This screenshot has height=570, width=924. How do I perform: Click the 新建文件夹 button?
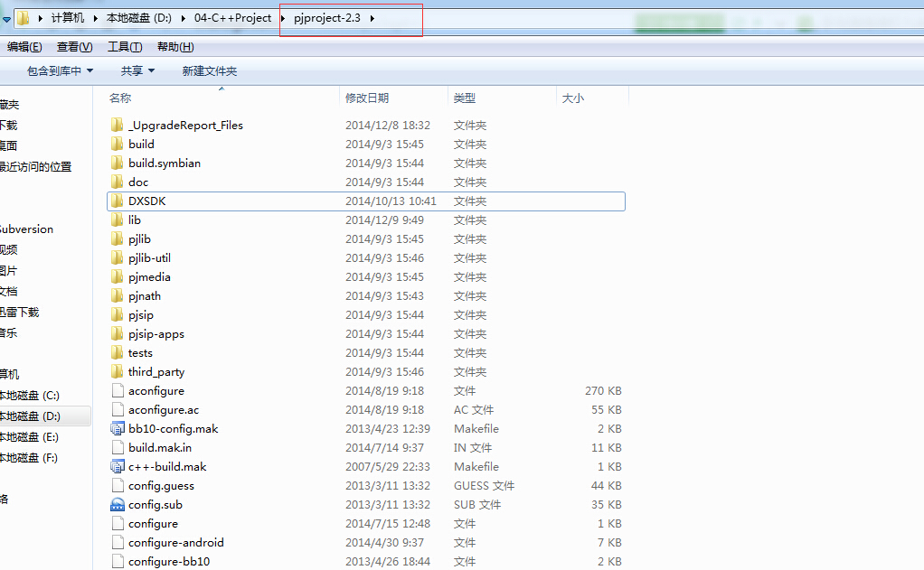209,70
